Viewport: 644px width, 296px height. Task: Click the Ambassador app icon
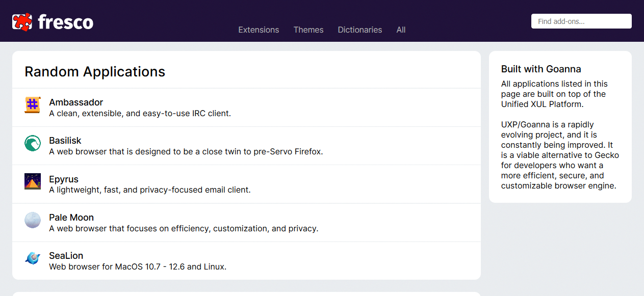32,105
